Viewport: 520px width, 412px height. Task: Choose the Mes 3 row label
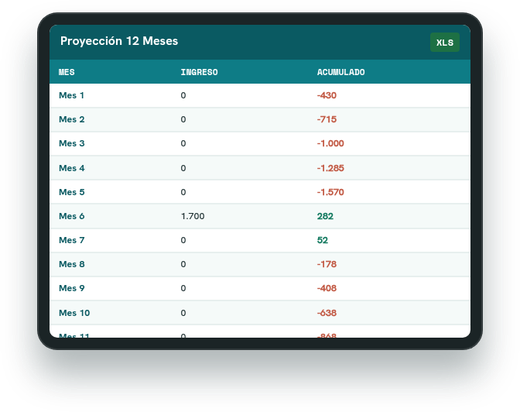click(x=72, y=143)
